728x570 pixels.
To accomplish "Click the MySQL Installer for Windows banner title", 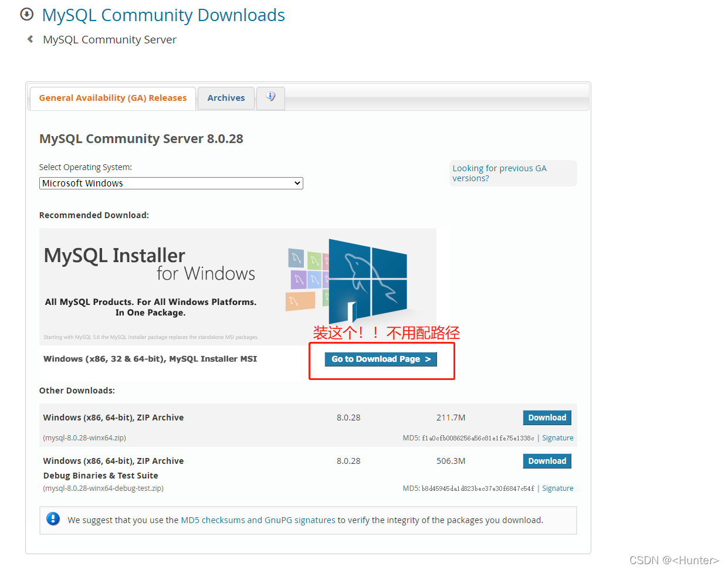I will pos(150,264).
